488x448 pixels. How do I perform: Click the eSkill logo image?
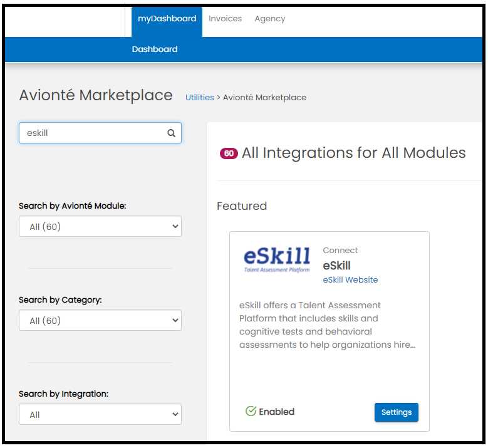(x=277, y=260)
